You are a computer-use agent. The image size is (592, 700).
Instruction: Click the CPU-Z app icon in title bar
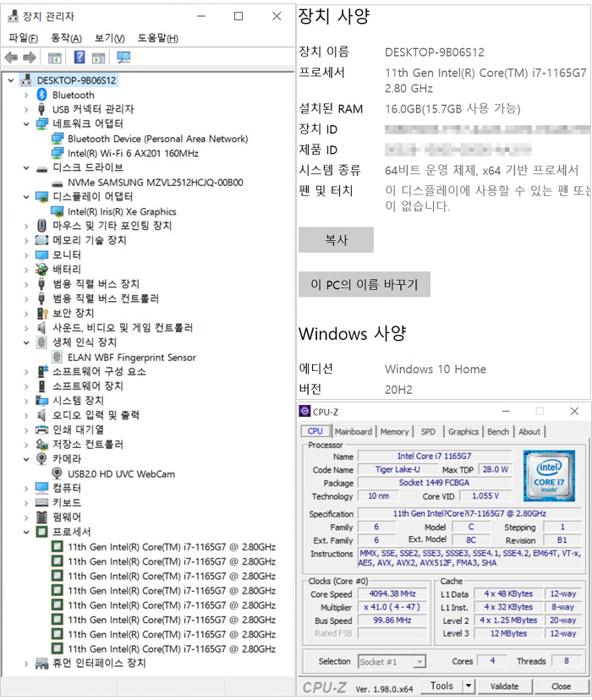click(x=305, y=411)
